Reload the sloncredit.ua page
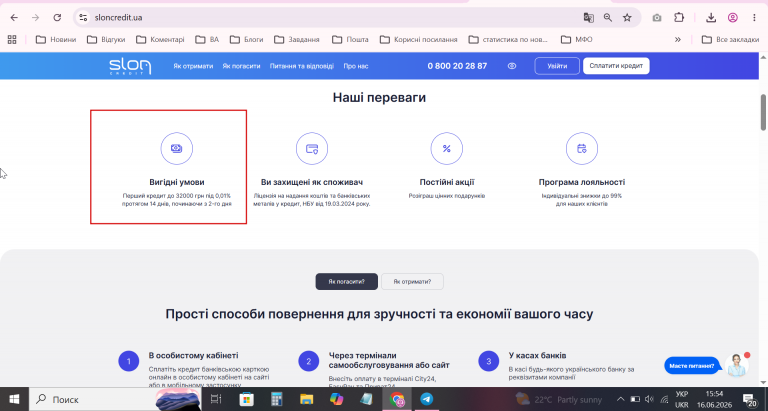 57,18
